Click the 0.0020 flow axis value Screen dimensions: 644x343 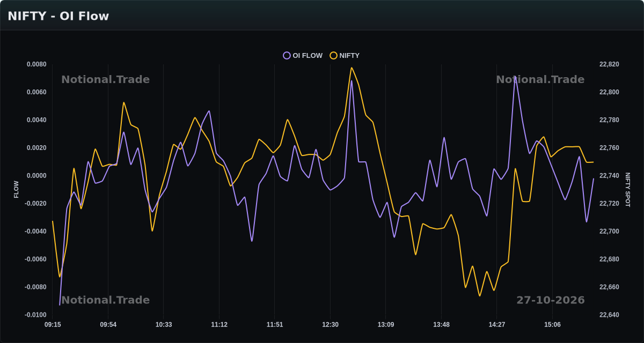tap(36, 148)
